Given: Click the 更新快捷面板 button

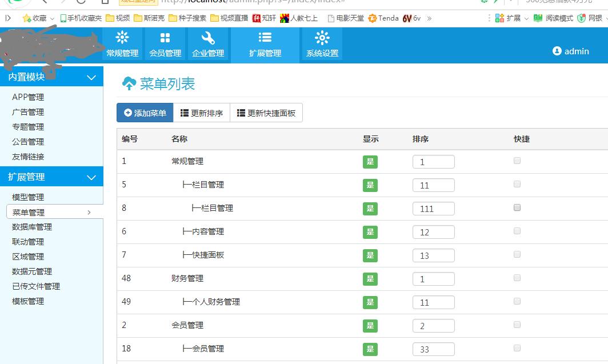Looking at the screenshot, I should tap(266, 113).
